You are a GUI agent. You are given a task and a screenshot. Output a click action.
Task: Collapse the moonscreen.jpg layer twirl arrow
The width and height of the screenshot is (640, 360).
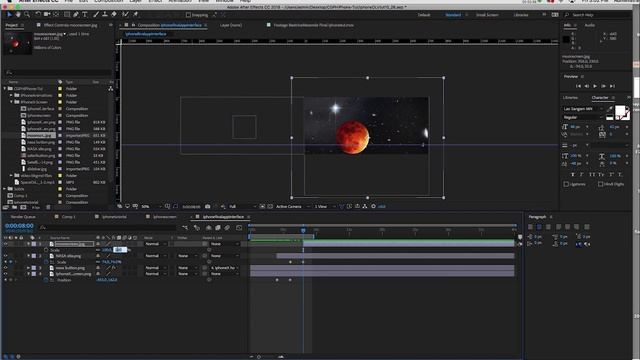pos(29,244)
